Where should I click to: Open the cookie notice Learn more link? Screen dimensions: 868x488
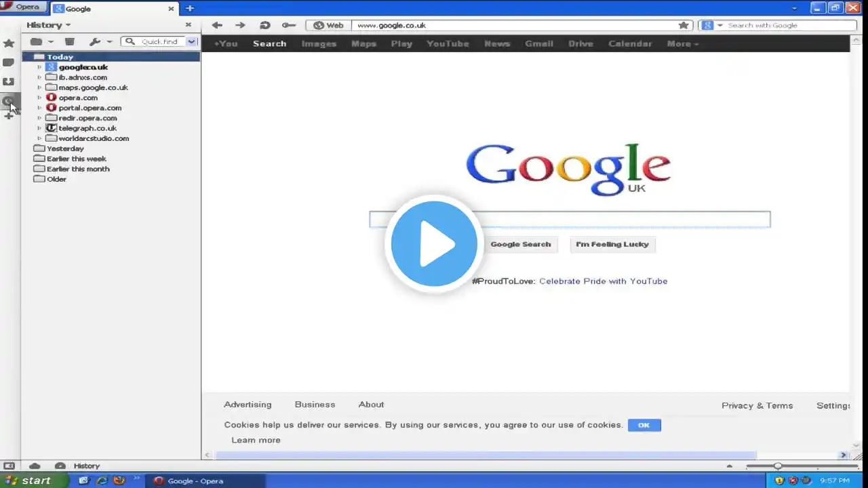[x=256, y=440]
